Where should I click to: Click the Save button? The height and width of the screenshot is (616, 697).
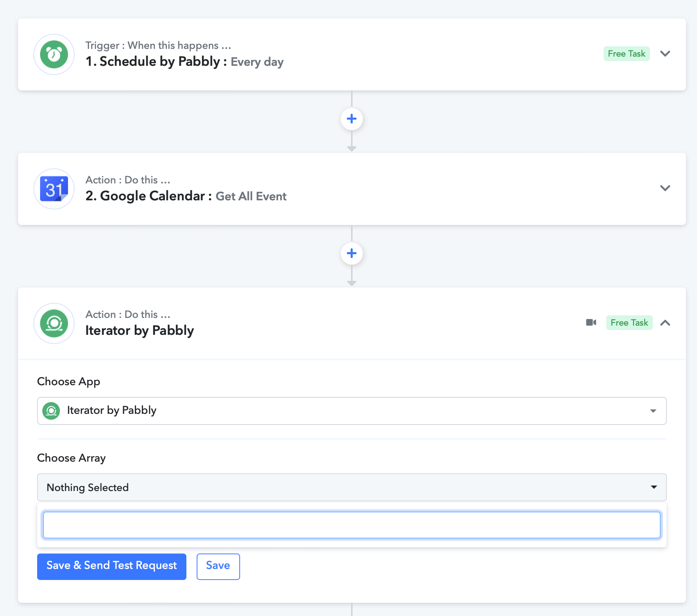(218, 566)
